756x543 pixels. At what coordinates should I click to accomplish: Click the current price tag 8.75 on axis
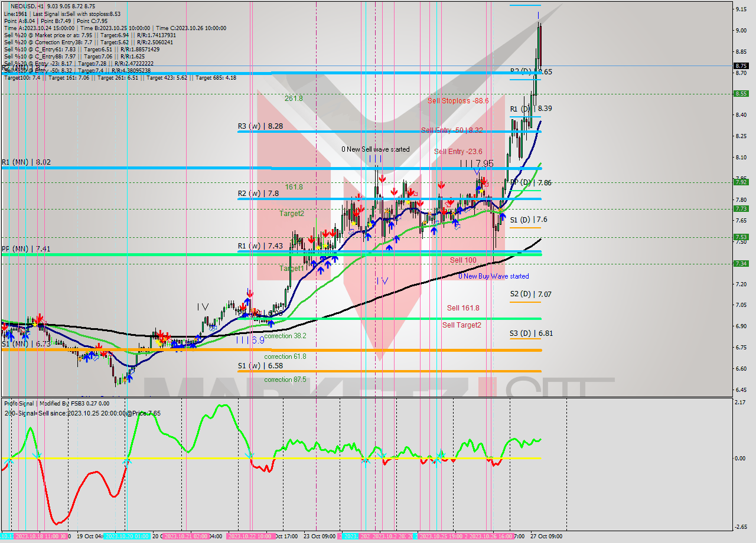(741, 66)
